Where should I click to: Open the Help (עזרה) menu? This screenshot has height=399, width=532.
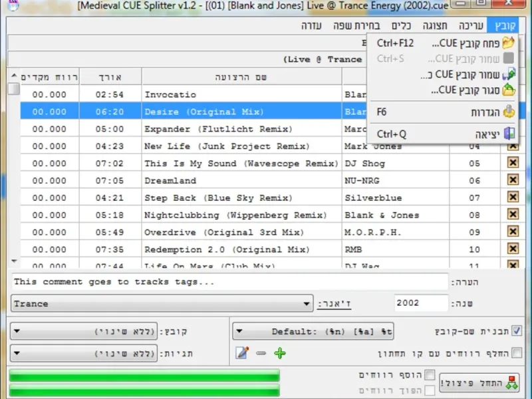[x=311, y=25]
